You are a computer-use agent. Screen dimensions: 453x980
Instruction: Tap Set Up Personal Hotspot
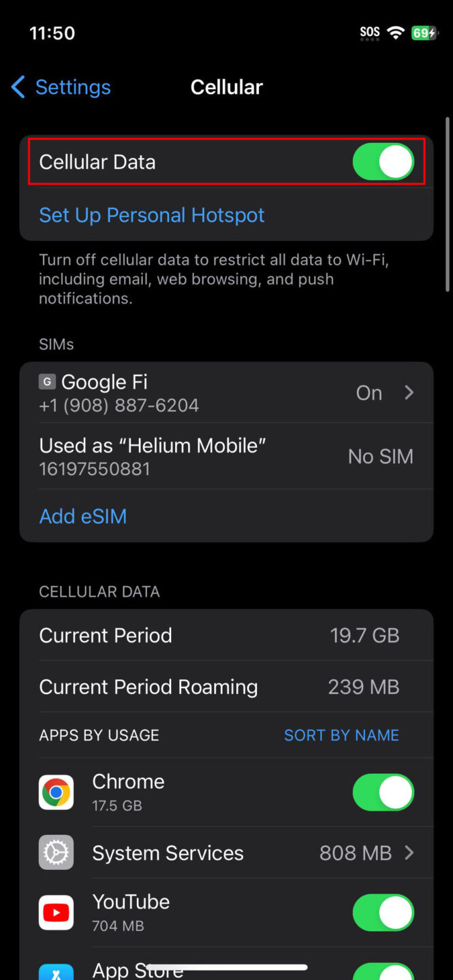(x=152, y=215)
